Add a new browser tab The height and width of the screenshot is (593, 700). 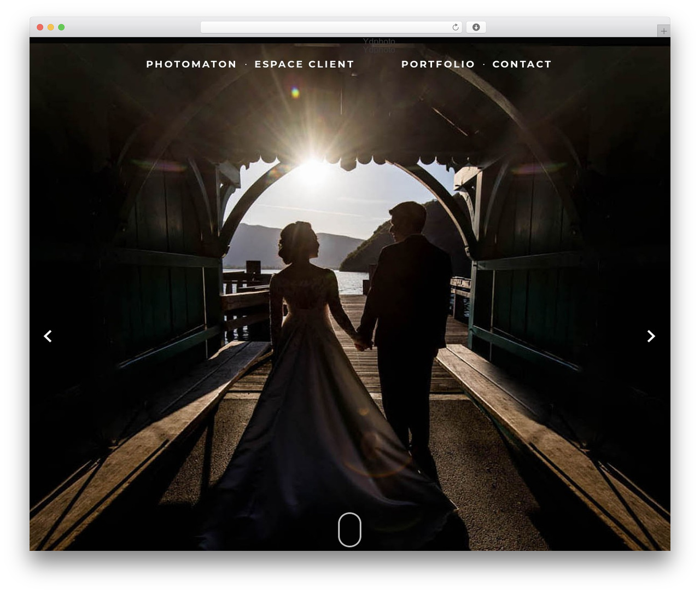(663, 31)
